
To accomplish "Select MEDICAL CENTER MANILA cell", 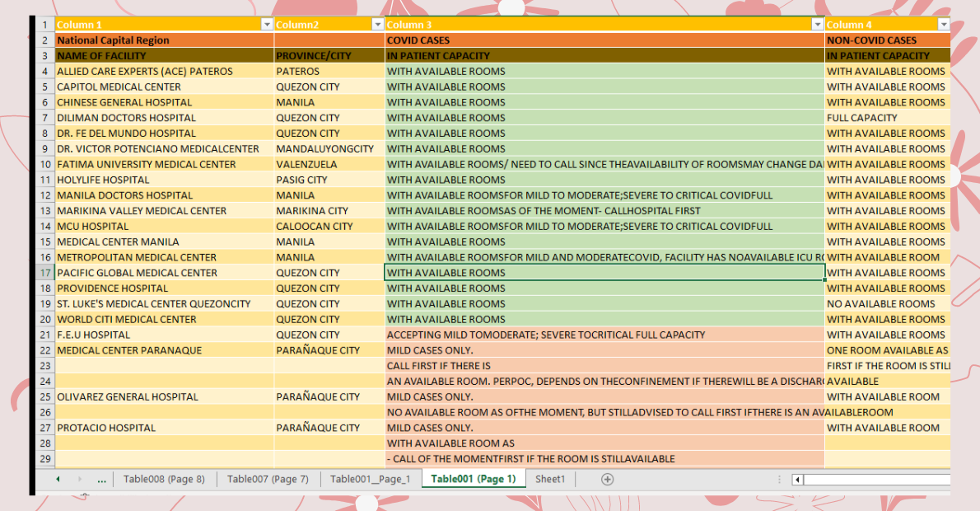I will coord(165,241).
